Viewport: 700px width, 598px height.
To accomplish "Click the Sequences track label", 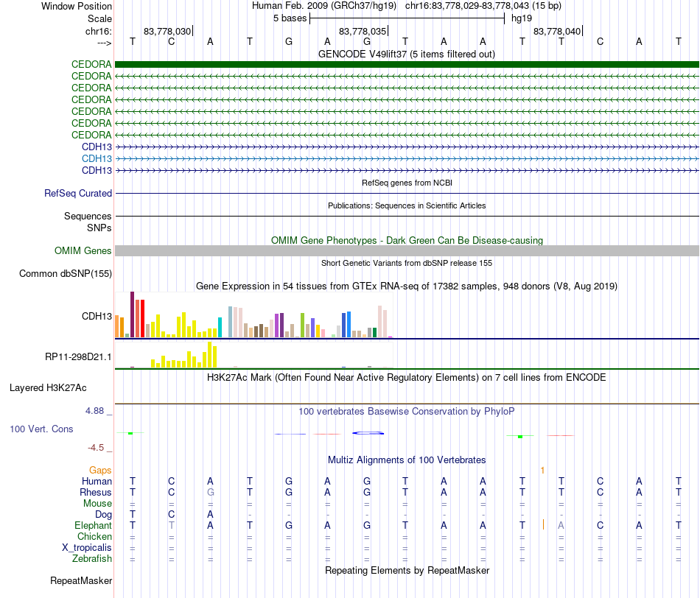I will 88,216.
